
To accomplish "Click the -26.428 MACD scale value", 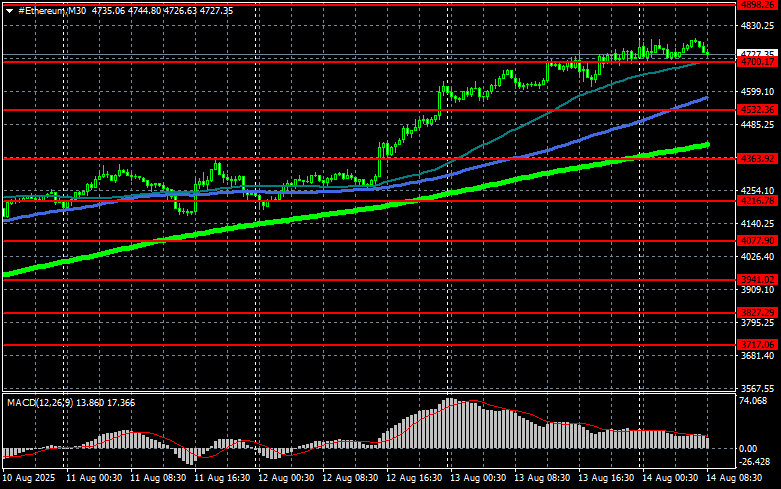I will pos(755,462).
